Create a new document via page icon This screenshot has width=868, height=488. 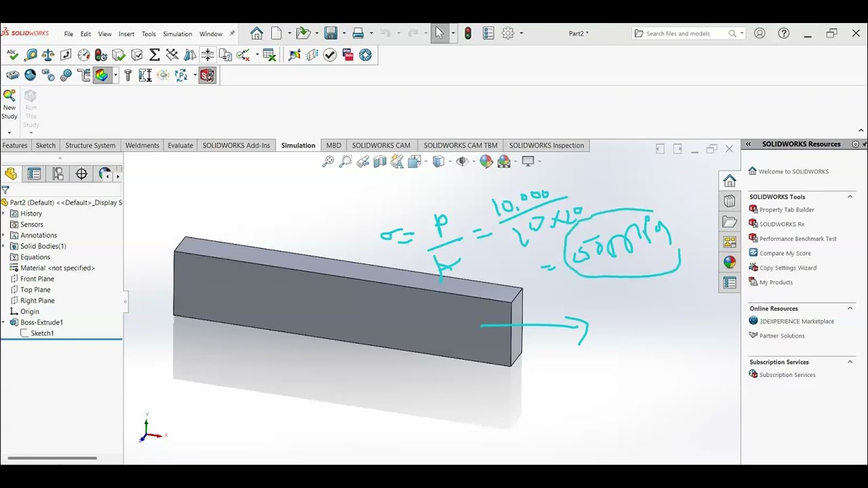pos(277,33)
